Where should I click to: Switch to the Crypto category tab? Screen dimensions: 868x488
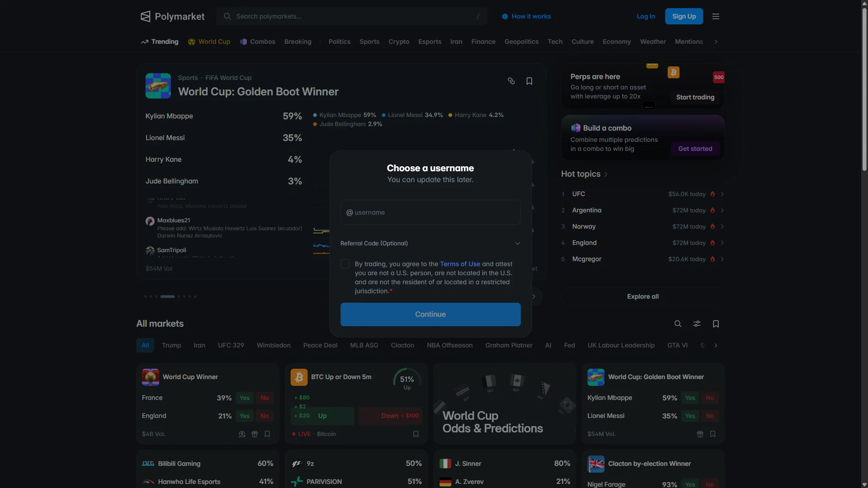pos(399,42)
